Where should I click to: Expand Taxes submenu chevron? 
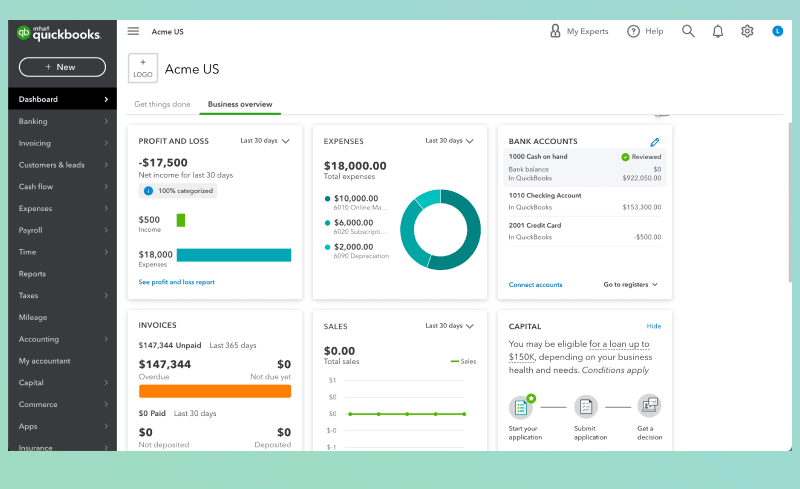(x=106, y=296)
